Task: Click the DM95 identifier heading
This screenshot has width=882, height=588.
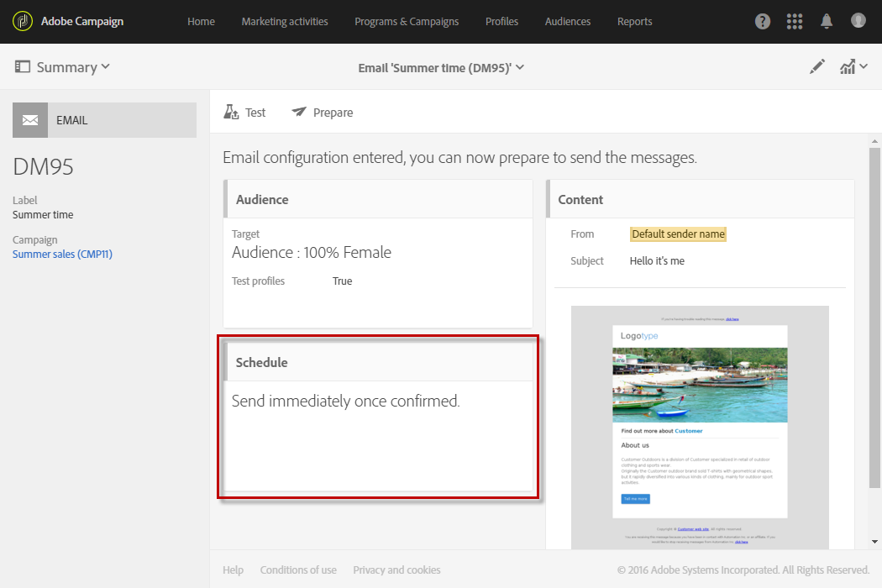Action: [44, 167]
